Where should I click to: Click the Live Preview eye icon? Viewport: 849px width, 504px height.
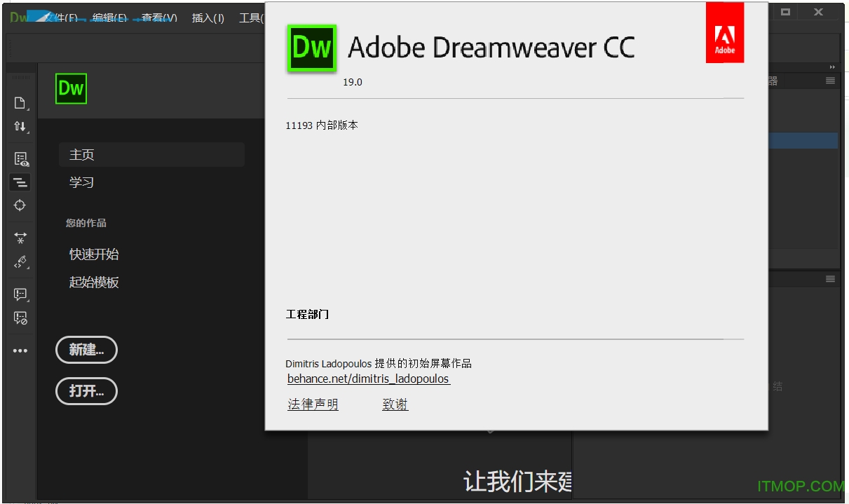(x=20, y=158)
